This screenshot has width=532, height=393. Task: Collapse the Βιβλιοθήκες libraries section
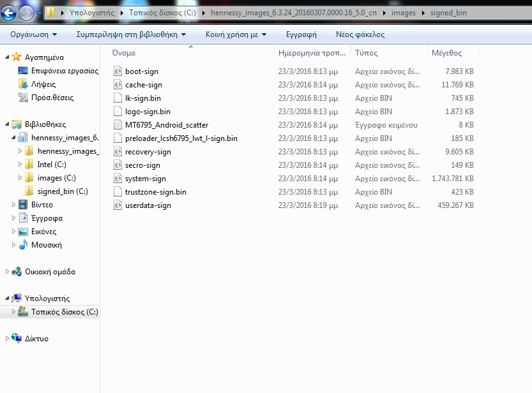(7, 124)
